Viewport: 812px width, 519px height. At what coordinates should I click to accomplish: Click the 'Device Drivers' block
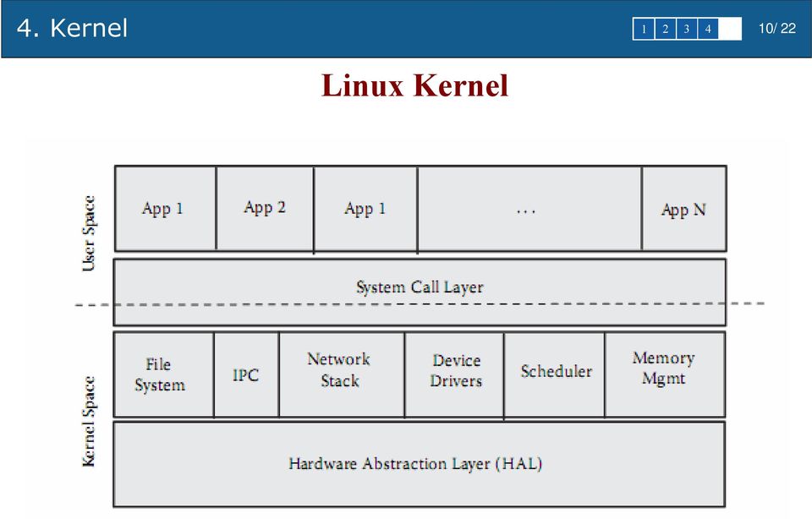coord(454,374)
